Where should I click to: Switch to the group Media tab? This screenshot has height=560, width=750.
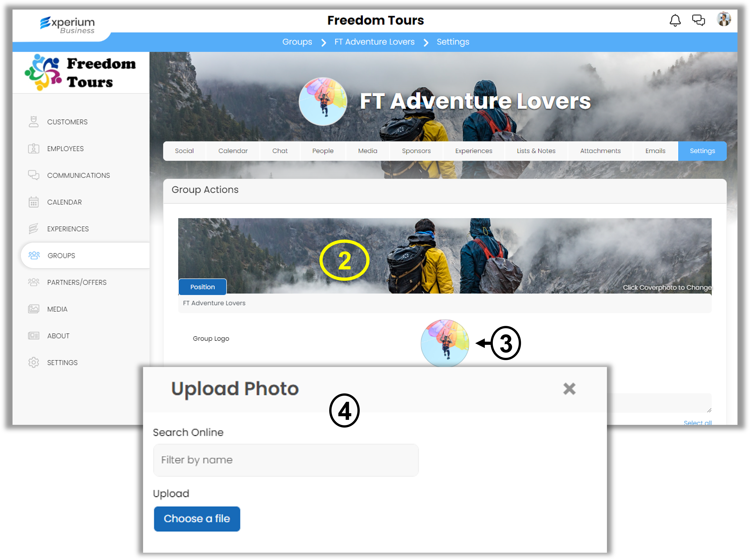(367, 151)
